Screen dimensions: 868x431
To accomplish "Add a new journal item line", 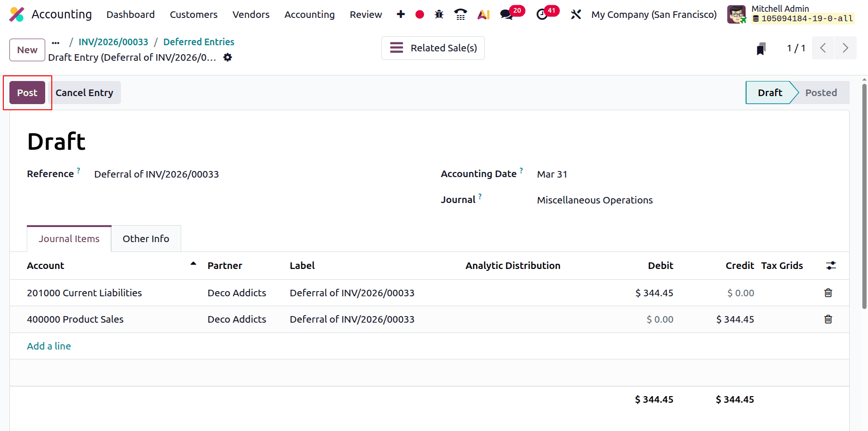I will [48, 346].
